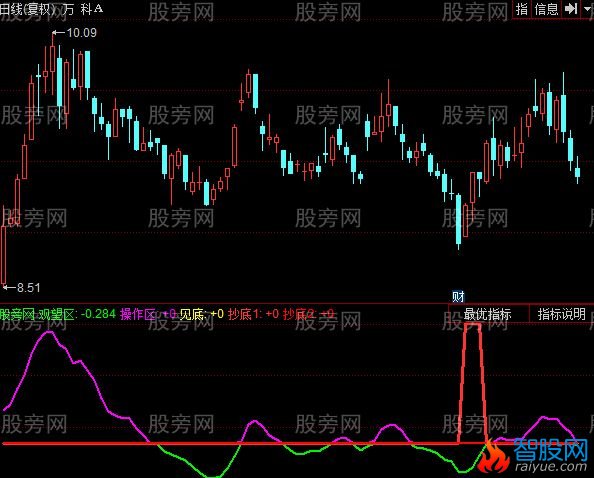Click the 万科A stock name

tap(83, 9)
